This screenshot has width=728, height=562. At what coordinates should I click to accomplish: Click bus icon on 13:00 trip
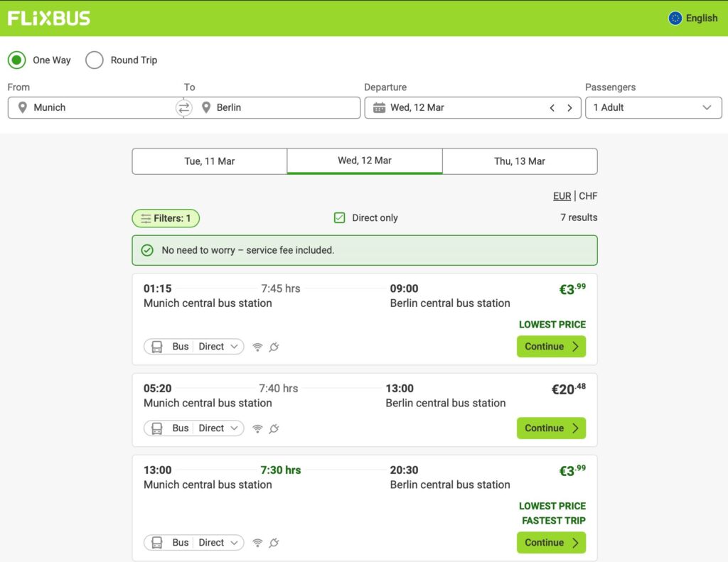(x=157, y=543)
